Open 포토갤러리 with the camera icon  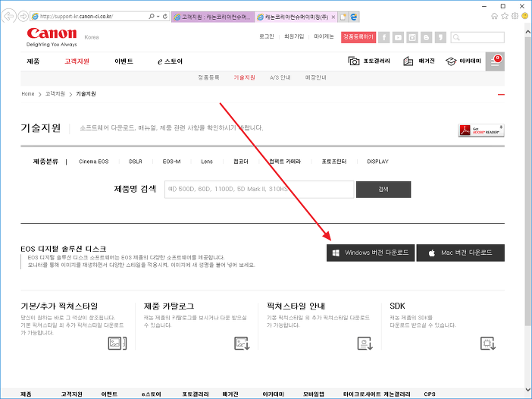369,61
